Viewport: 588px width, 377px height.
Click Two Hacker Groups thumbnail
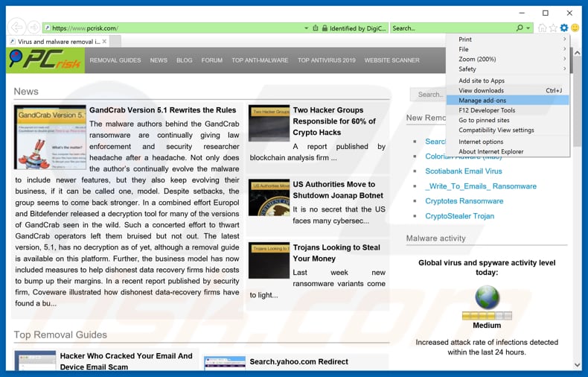click(269, 123)
